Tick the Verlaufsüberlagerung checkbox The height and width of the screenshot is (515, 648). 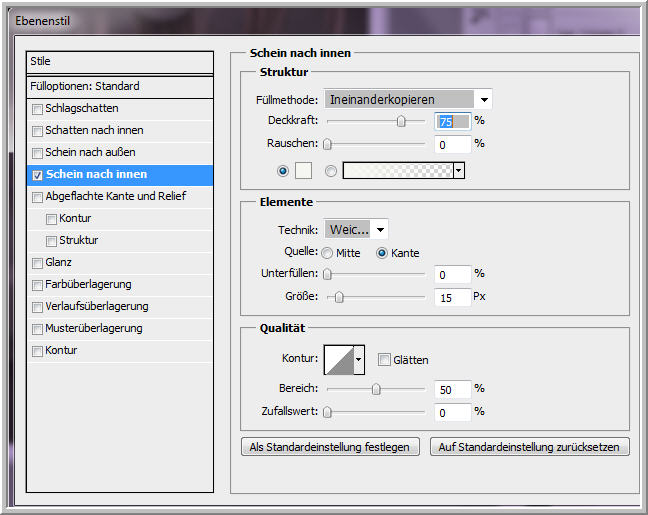37,307
